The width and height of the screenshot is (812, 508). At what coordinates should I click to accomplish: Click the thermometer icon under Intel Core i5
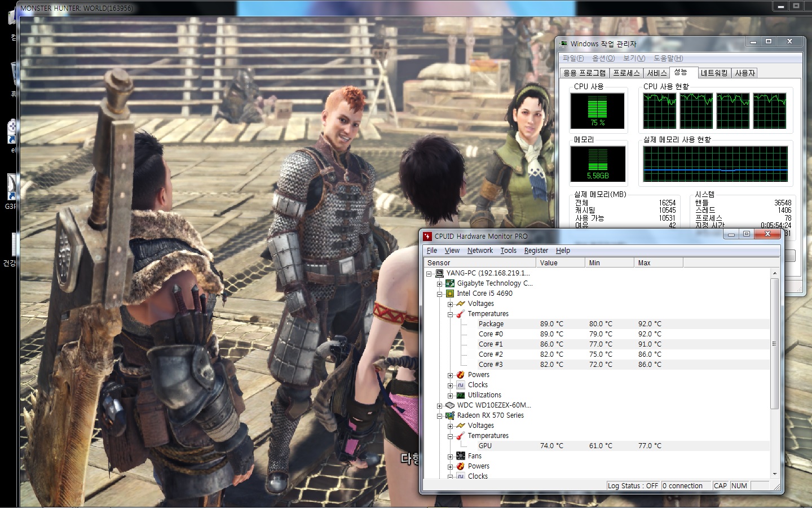(x=461, y=314)
